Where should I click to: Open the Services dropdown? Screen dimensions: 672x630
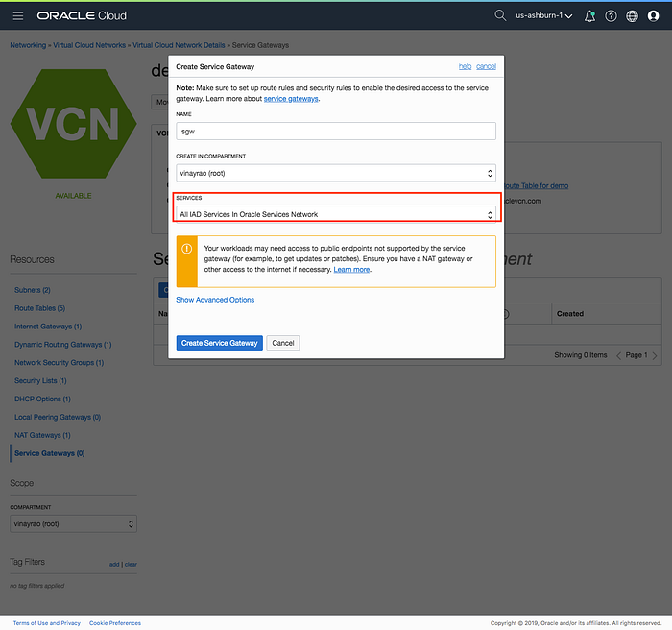(336, 214)
